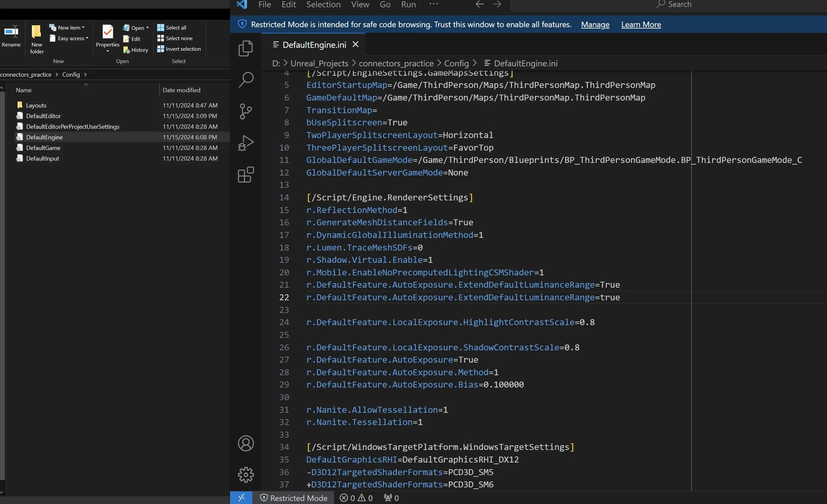Click the Accounts icon in the activity bar
Screen dimensions: 827x504
(246, 443)
